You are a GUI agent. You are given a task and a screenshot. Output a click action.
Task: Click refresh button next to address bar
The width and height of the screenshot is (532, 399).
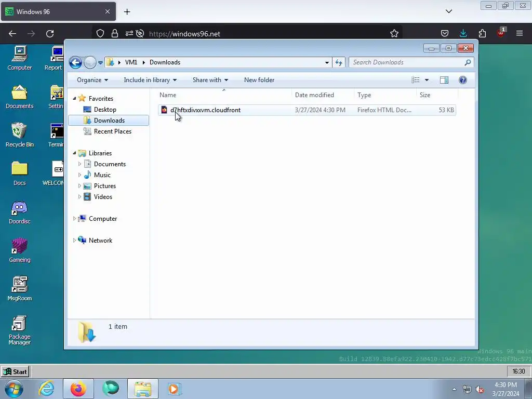click(339, 62)
